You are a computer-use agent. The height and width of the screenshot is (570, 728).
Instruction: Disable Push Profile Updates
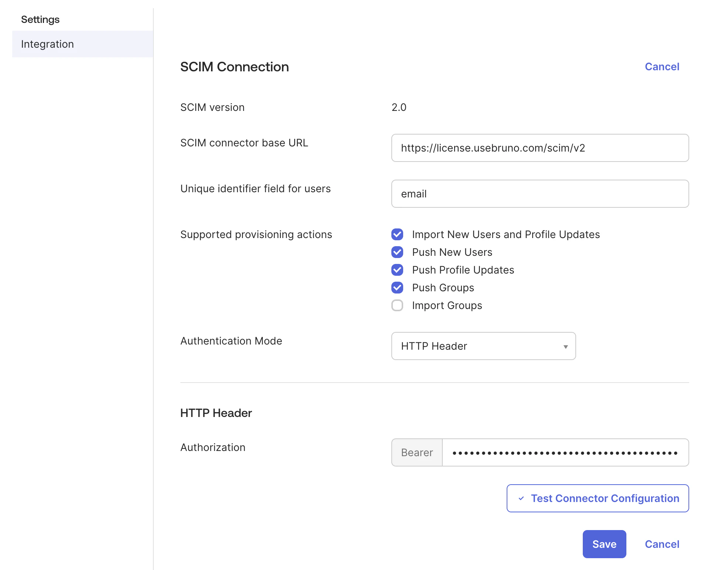397,270
